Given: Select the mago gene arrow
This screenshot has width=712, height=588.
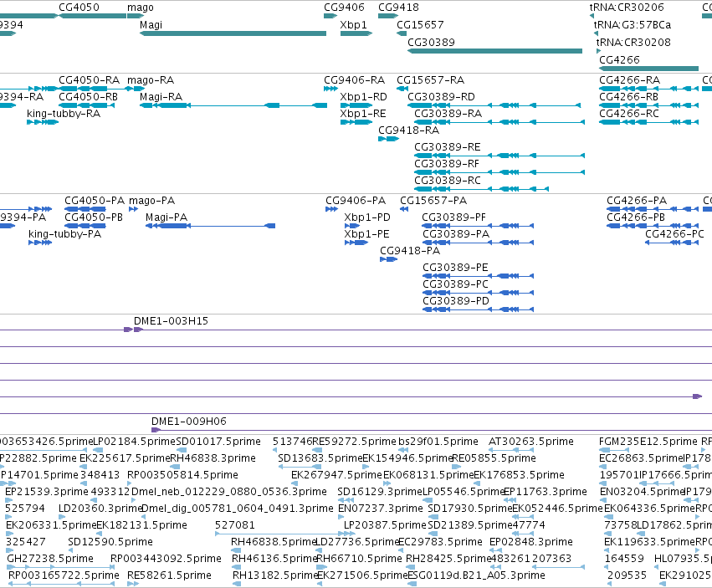Looking at the screenshot, I should 136,16.
